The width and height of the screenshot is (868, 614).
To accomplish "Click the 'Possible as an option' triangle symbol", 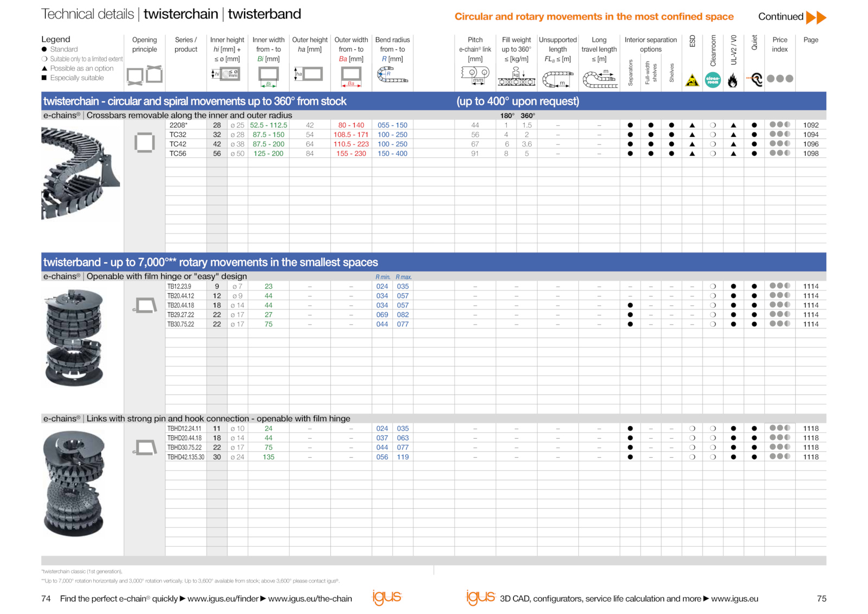I will click(44, 68).
